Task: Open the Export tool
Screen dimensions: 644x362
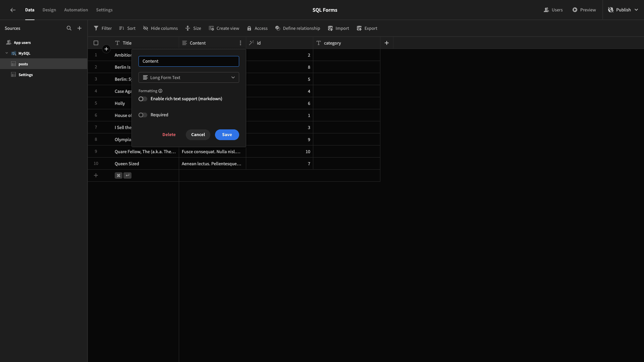Action: 367,28
